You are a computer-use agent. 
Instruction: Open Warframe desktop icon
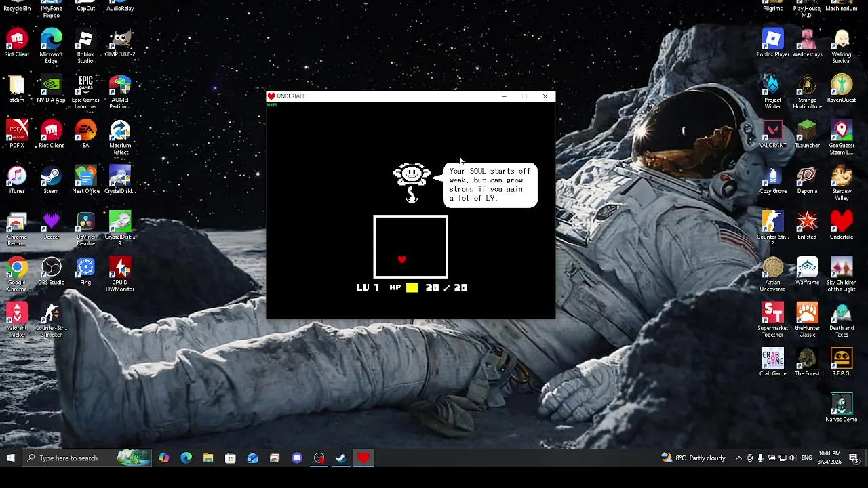[x=807, y=271]
